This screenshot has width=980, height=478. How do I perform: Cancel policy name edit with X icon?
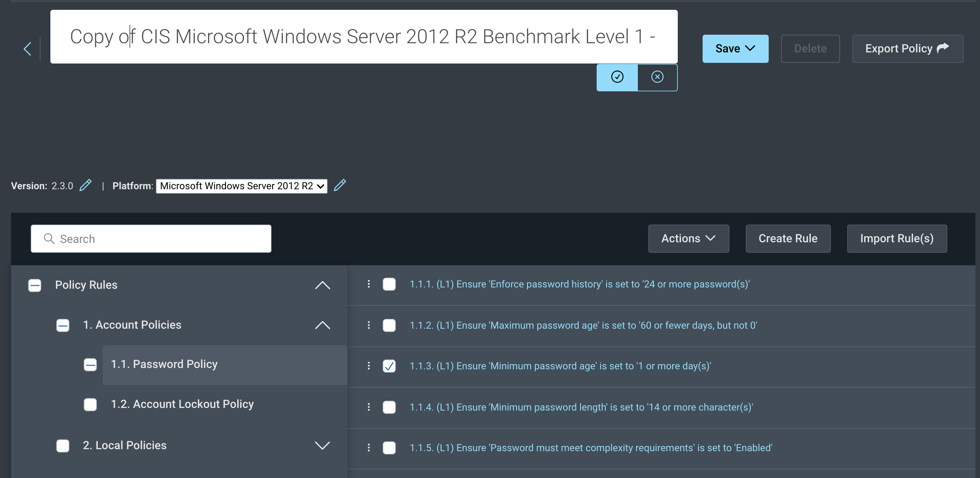pos(657,77)
